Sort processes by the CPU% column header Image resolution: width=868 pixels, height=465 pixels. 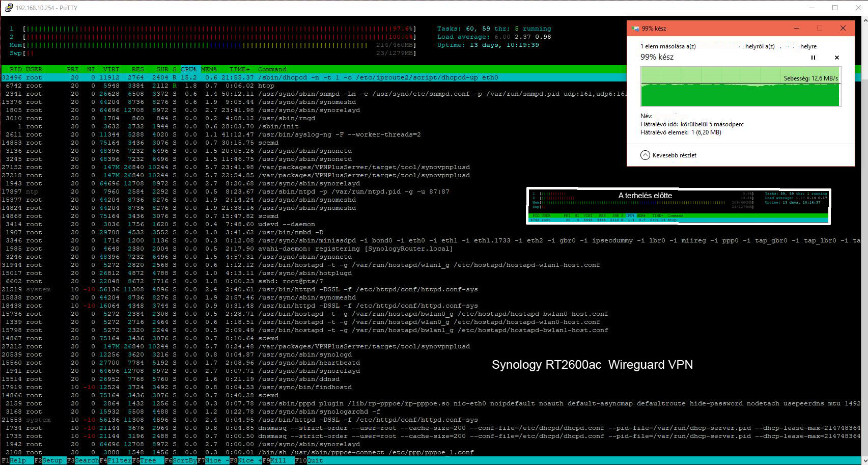(x=189, y=69)
